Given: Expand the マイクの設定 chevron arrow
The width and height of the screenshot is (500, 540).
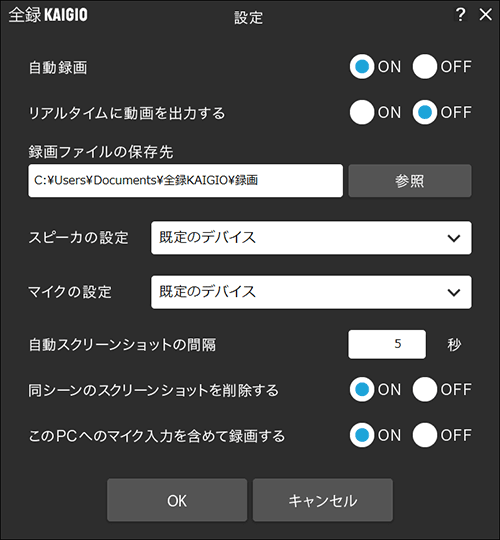Looking at the screenshot, I should [454, 292].
